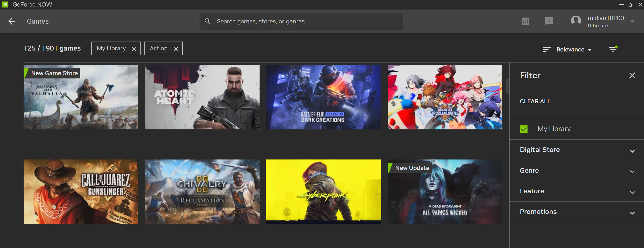Screen dimensions: 644x248
Task: Open the Cyberpunk game tile
Action: click(x=323, y=191)
